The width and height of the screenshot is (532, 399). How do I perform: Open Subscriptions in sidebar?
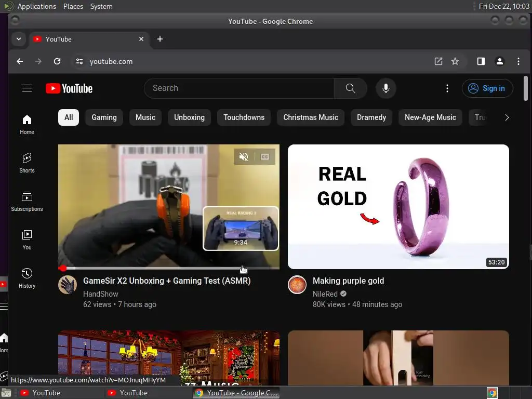coord(27,202)
